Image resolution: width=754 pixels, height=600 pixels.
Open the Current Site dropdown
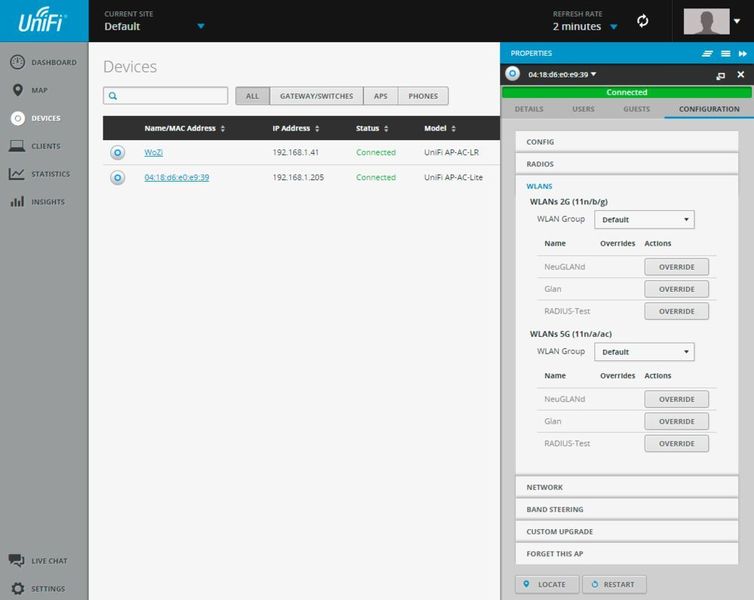coord(200,27)
